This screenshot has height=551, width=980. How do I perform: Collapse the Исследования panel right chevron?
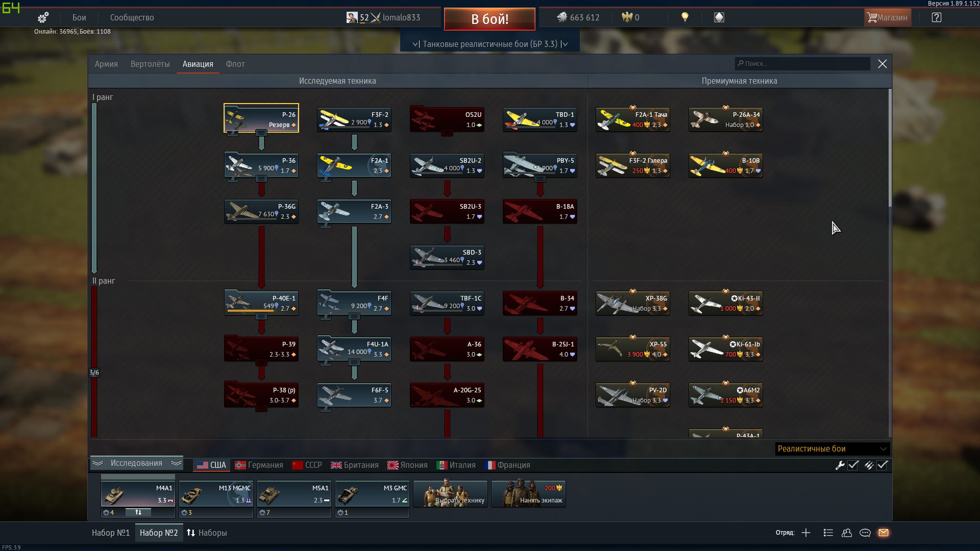pos(177,463)
